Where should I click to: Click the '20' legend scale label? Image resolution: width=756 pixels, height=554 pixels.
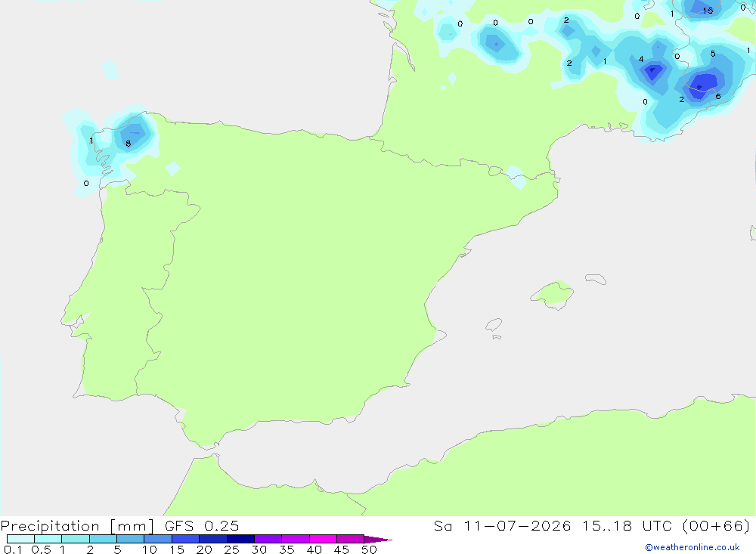point(204,549)
